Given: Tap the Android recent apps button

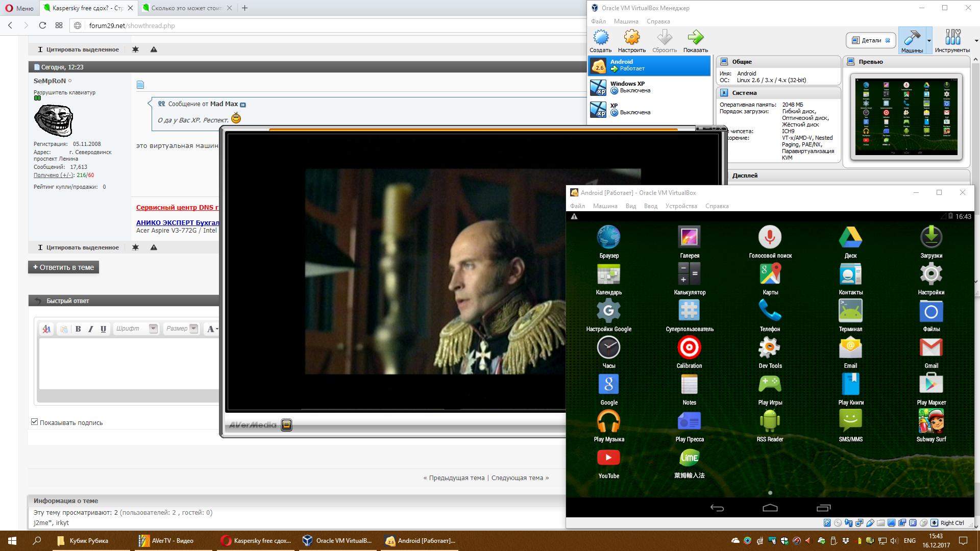Looking at the screenshot, I should click(x=823, y=508).
